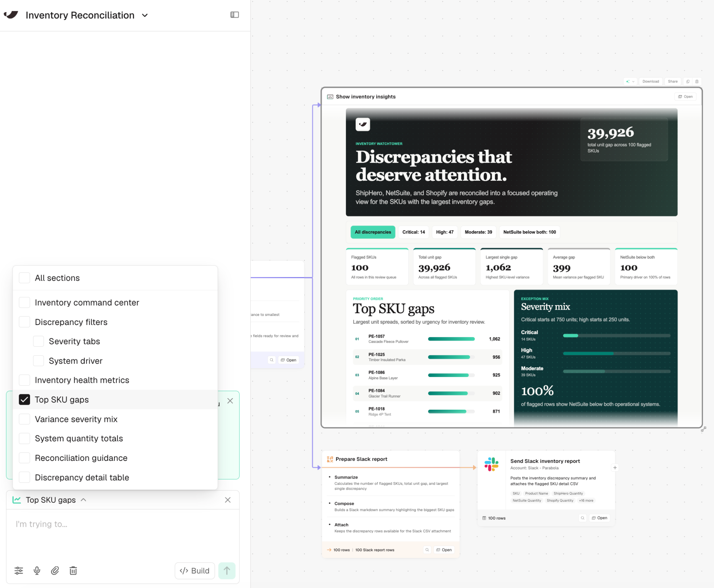Close the green card behind the dropdown
This screenshot has height=588, width=714.
[230, 401]
